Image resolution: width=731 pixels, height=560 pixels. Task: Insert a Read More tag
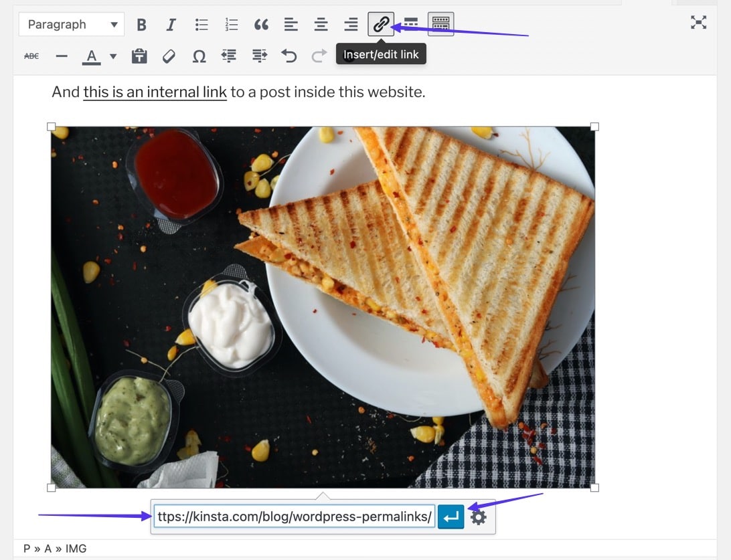(x=410, y=24)
